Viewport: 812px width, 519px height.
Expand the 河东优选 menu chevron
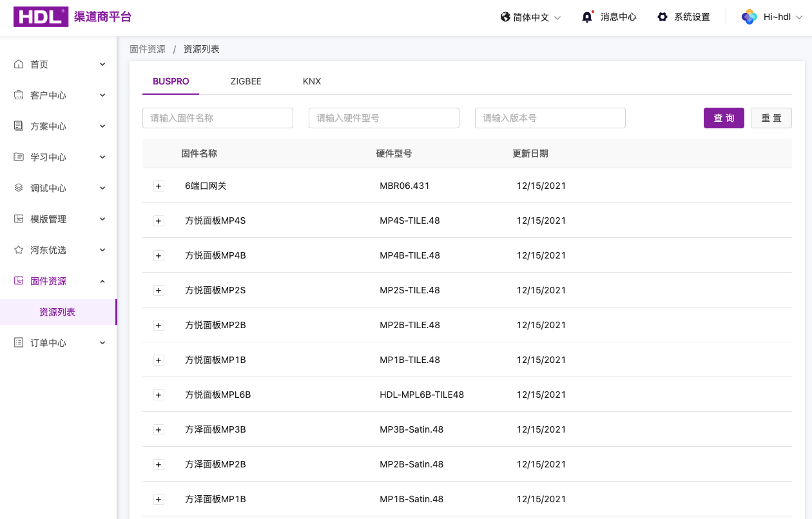pos(102,250)
